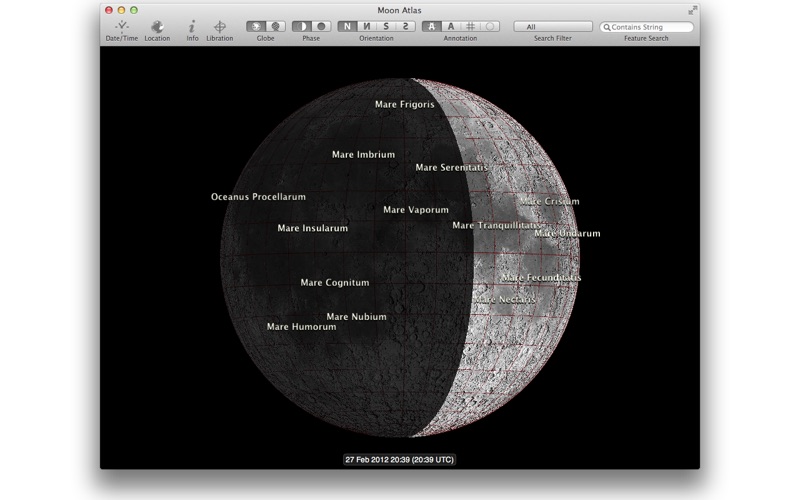Set orientation to mirrored S

pos(405,26)
